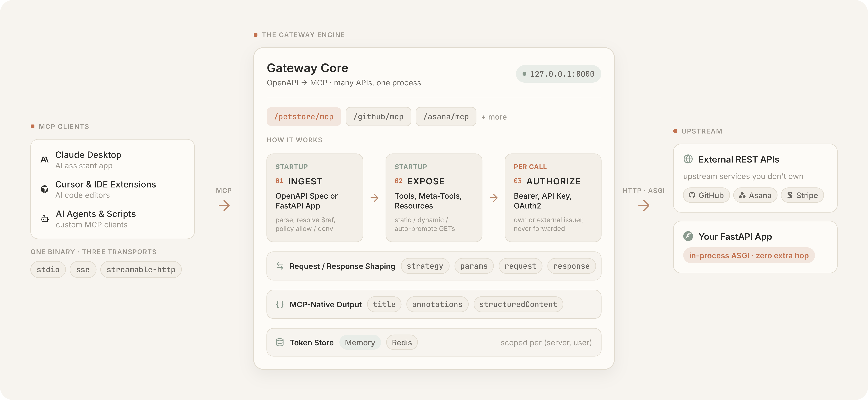868x400 pixels.
Task: Click the External REST APIs title
Action: click(739, 159)
